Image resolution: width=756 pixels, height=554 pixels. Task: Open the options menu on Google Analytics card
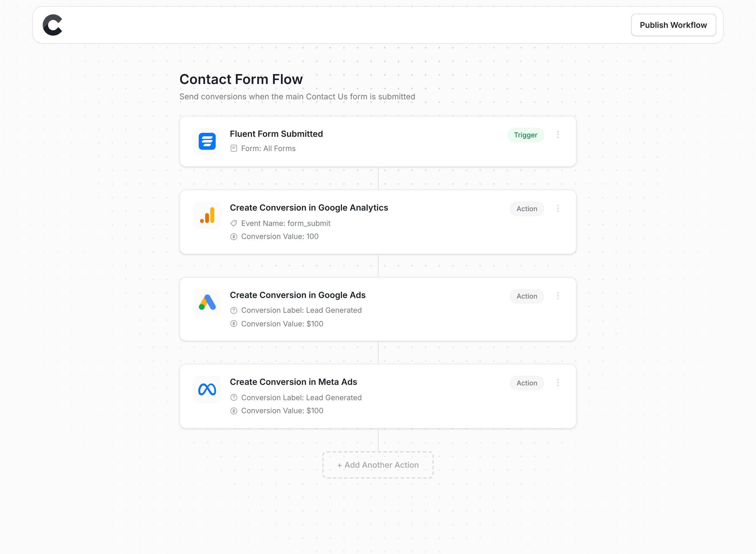(x=558, y=208)
